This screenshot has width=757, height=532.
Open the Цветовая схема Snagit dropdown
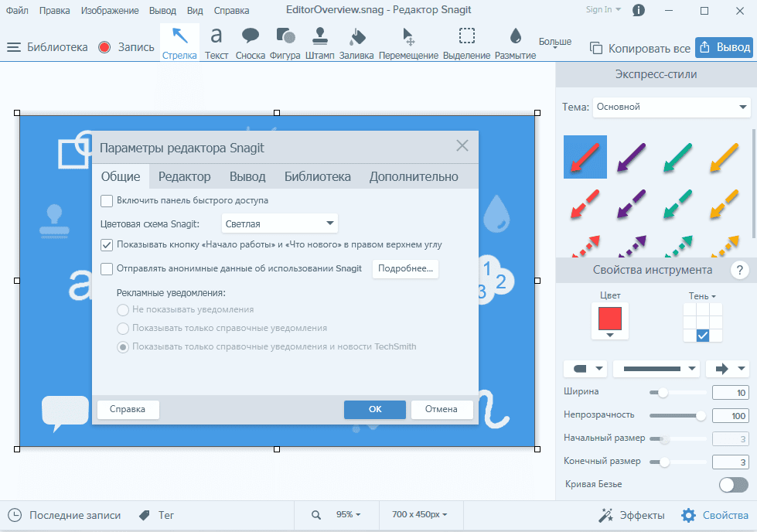coord(280,223)
